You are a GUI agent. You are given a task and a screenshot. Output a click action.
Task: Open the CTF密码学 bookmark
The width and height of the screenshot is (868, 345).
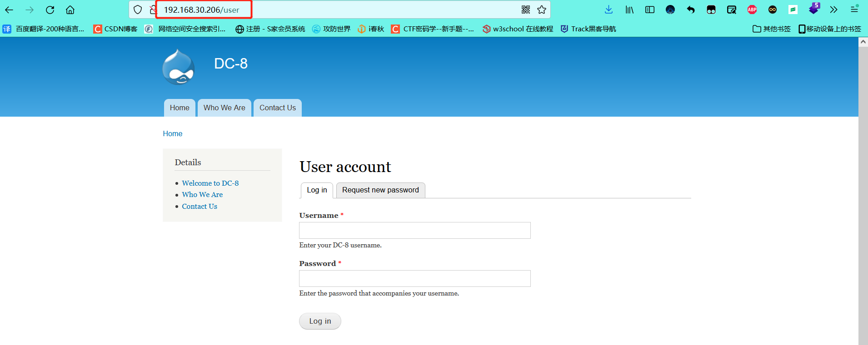coord(433,29)
